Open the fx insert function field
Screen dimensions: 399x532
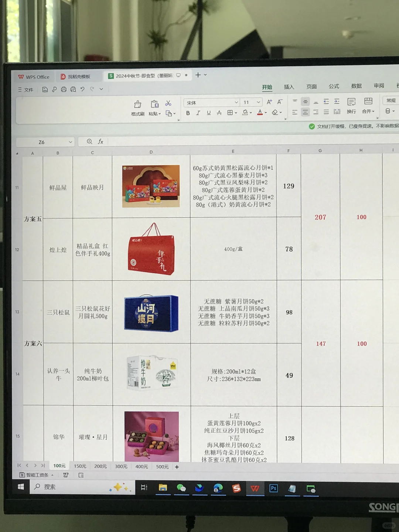click(101, 142)
